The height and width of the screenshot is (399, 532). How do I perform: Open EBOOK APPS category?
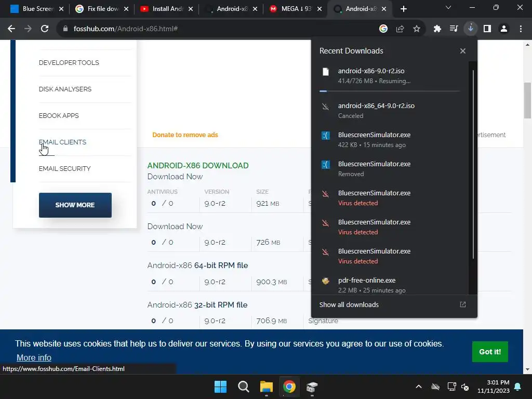(59, 116)
